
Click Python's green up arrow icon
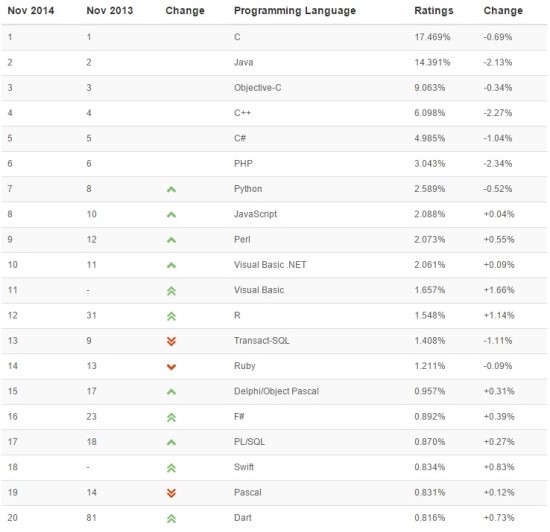(171, 190)
